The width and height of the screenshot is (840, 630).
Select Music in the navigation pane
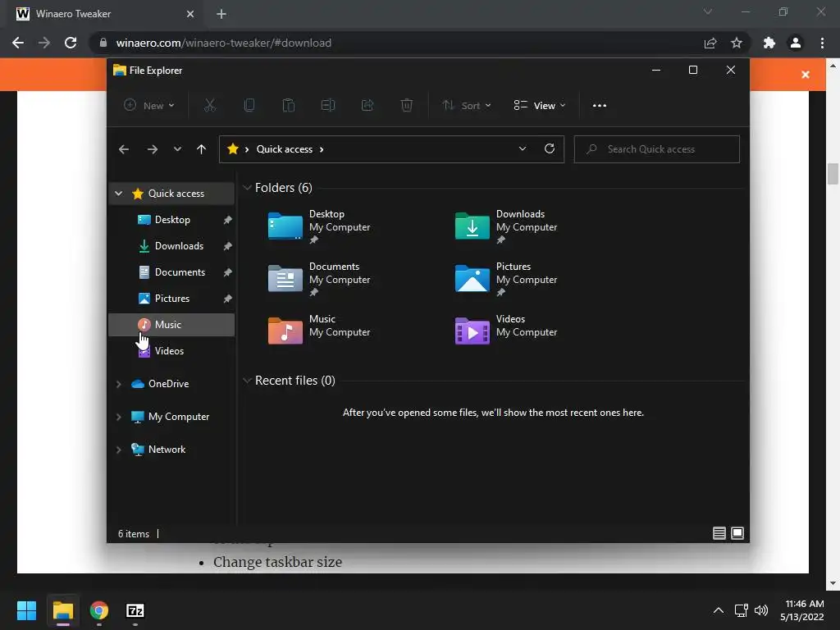[171, 325]
